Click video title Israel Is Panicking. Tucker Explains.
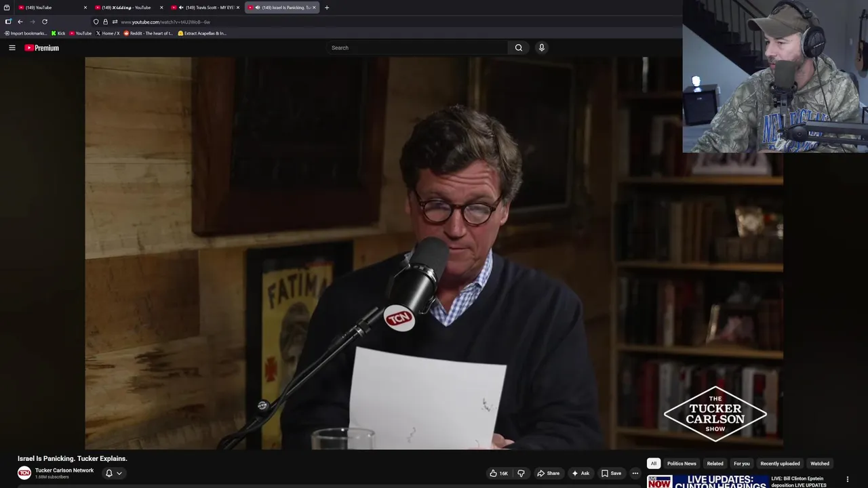Viewport: 868px width, 488px height. click(73, 458)
